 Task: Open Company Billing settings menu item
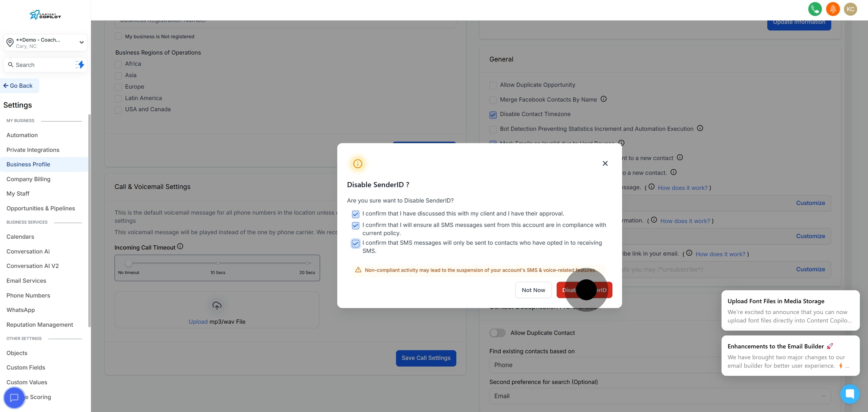[x=28, y=179]
